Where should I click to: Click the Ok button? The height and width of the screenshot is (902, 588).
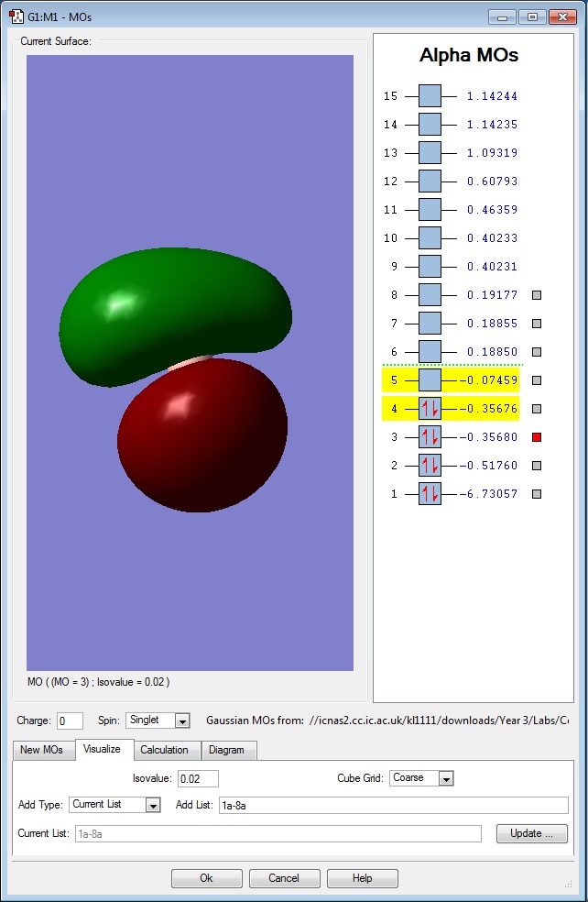coord(206,878)
